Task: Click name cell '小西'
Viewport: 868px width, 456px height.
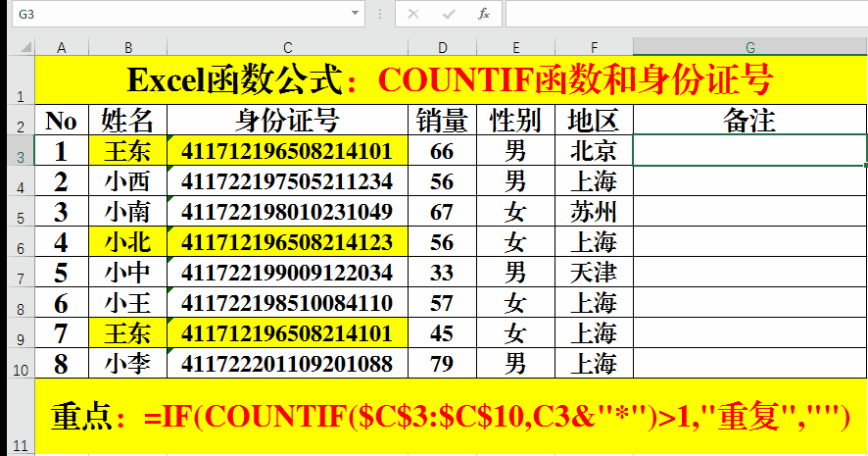Action: pyautogui.click(x=128, y=180)
